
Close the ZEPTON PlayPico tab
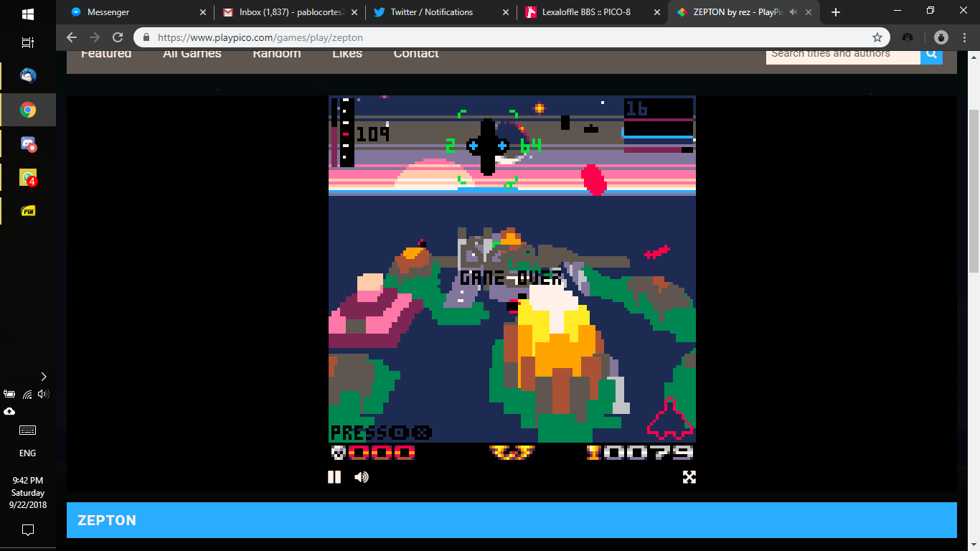tap(809, 12)
